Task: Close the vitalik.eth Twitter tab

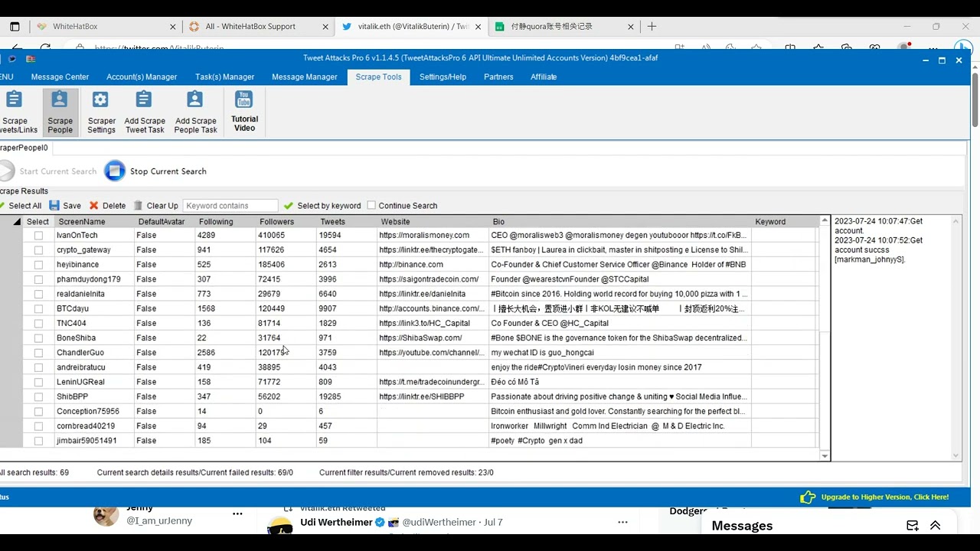Action: click(479, 26)
